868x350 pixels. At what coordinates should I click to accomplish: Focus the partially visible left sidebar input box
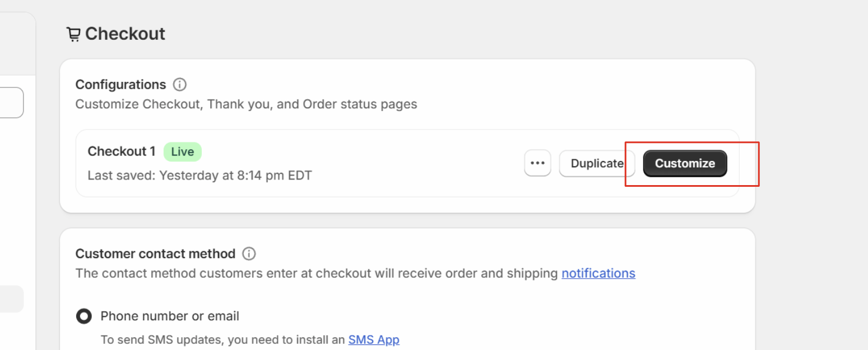(x=11, y=103)
